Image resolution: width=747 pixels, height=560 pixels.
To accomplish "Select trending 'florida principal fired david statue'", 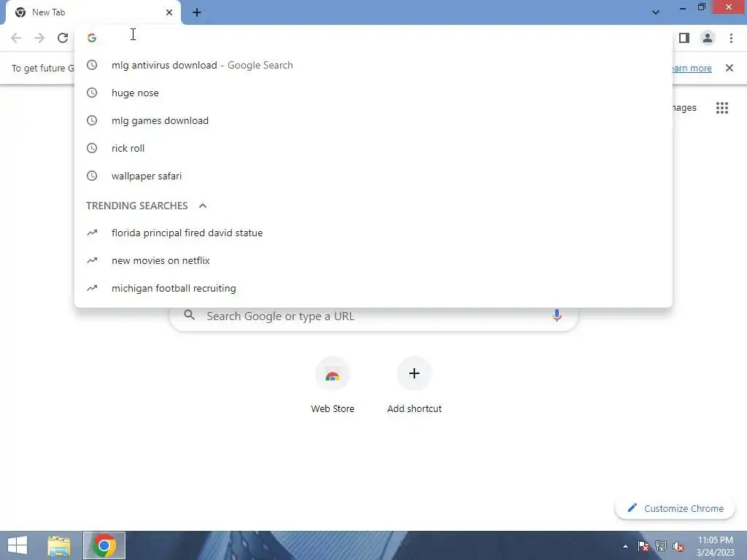I will 373,233.
